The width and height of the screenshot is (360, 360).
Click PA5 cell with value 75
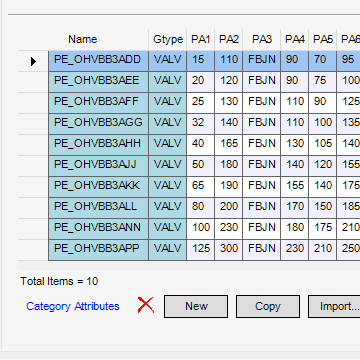point(323,82)
